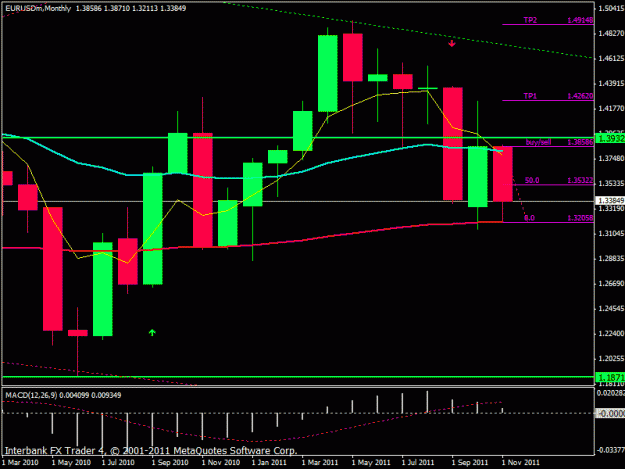
Task: Click the green October 2011 candle
Action: click(478, 177)
